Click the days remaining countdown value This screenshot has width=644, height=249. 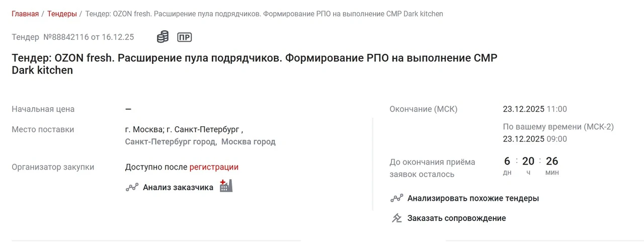[x=507, y=161]
